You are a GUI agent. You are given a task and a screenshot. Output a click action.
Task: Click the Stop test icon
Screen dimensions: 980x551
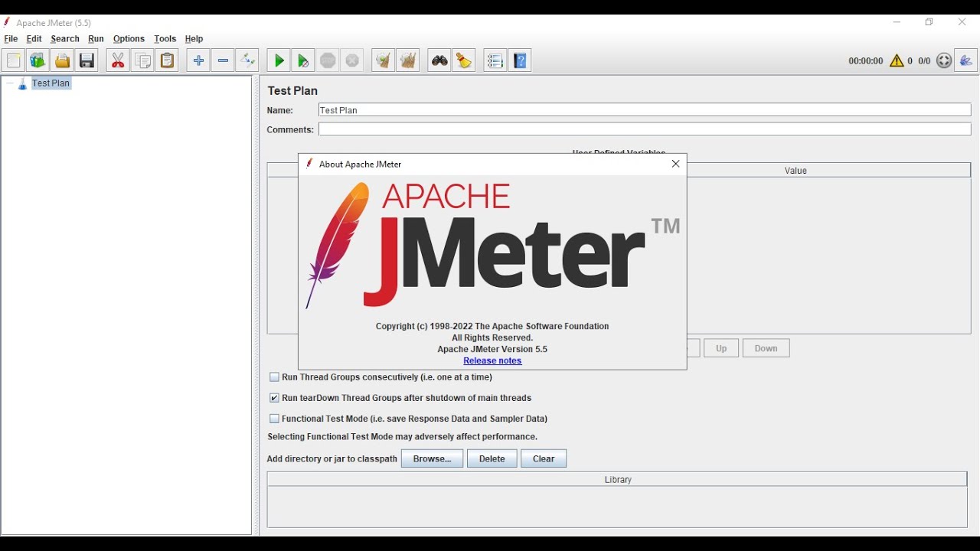328,60
